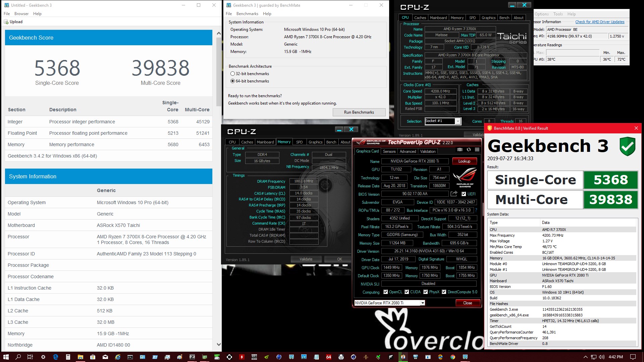Click the BIOS export share icon in GPU-Z
The height and width of the screenshot is (362, 644).
coord(454,194)
